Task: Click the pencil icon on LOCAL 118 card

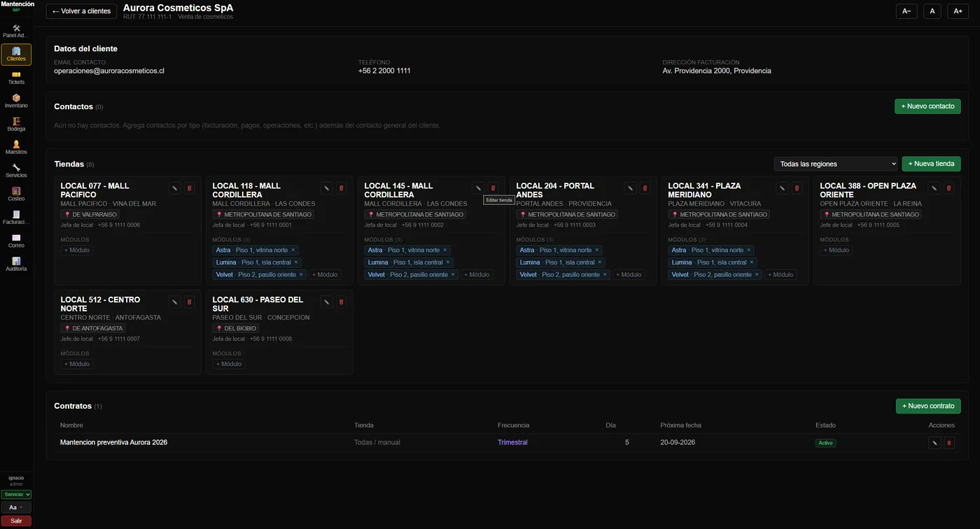Action: coord(326,188)
